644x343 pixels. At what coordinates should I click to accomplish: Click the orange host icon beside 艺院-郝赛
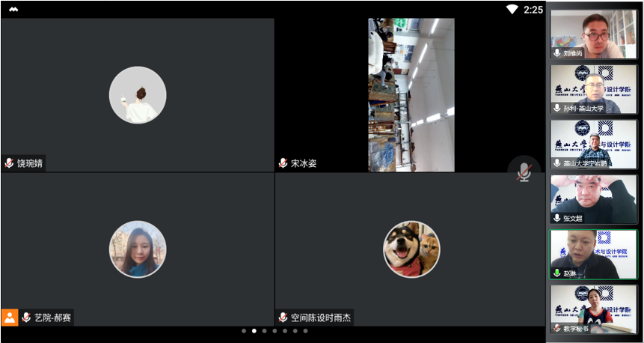click(10, 318)
